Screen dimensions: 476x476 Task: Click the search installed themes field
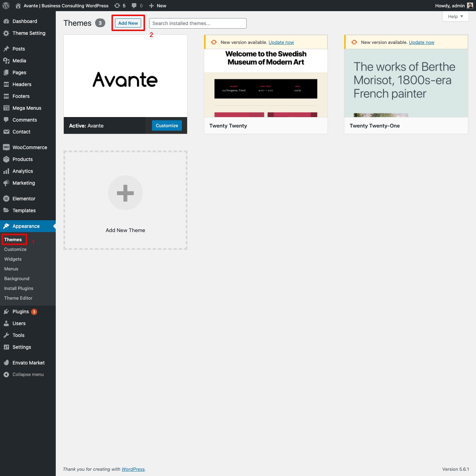[198, 23]
